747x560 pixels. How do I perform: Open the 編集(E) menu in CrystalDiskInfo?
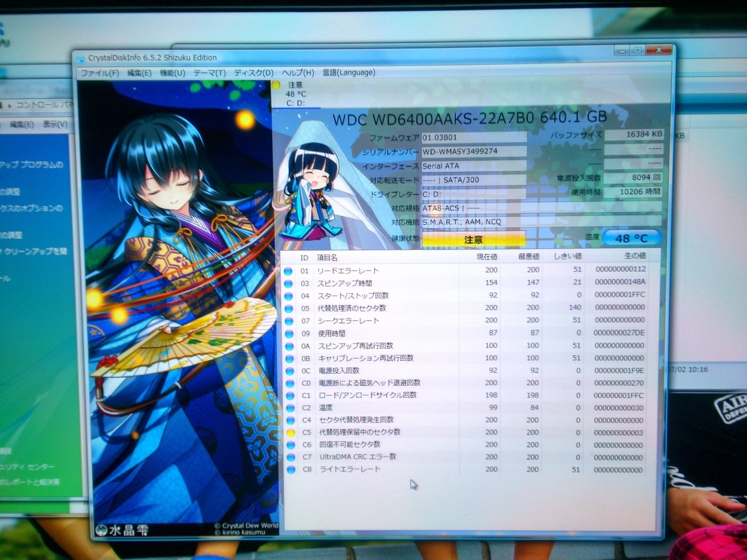139,73
